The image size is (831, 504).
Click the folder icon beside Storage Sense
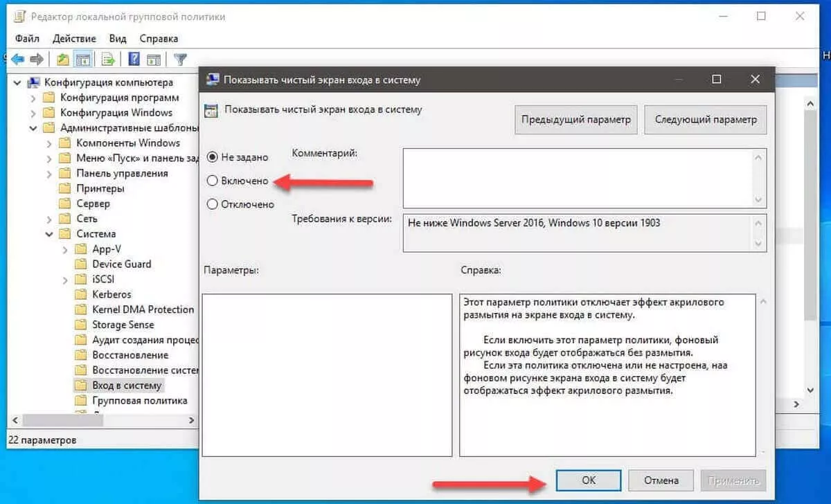pos(80,325)
